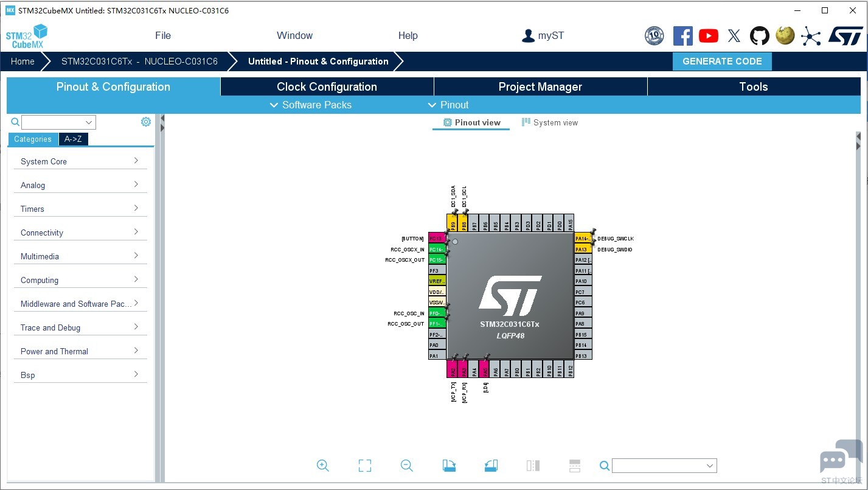This screenshot has height=490, width=868.
Task: Open the peripheral search combo box
Action: click(x=58, y=122)
